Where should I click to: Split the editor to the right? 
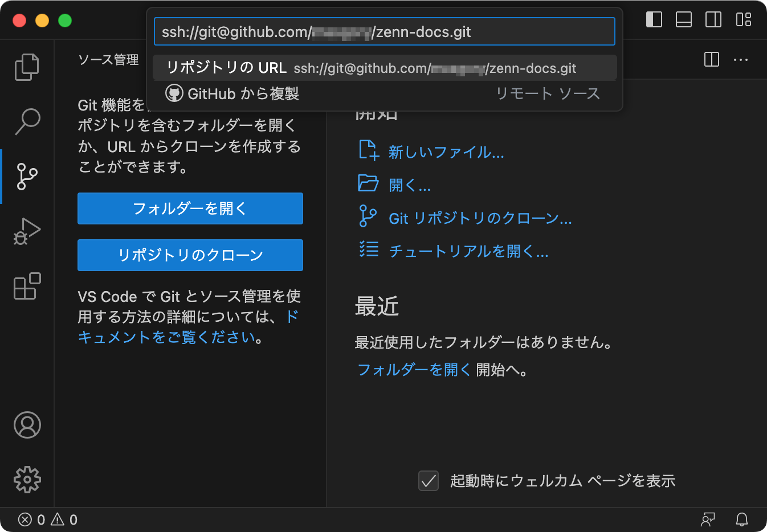(x=712, y=59)
